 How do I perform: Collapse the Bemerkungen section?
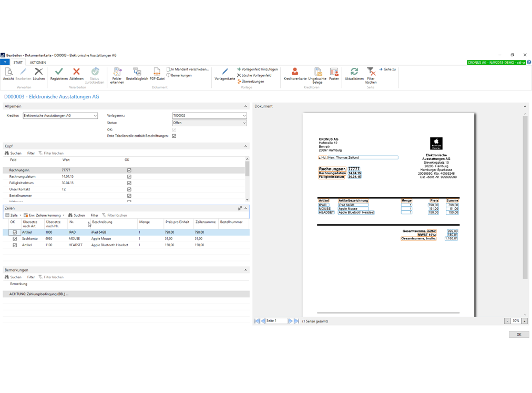[x=245, y=270]
